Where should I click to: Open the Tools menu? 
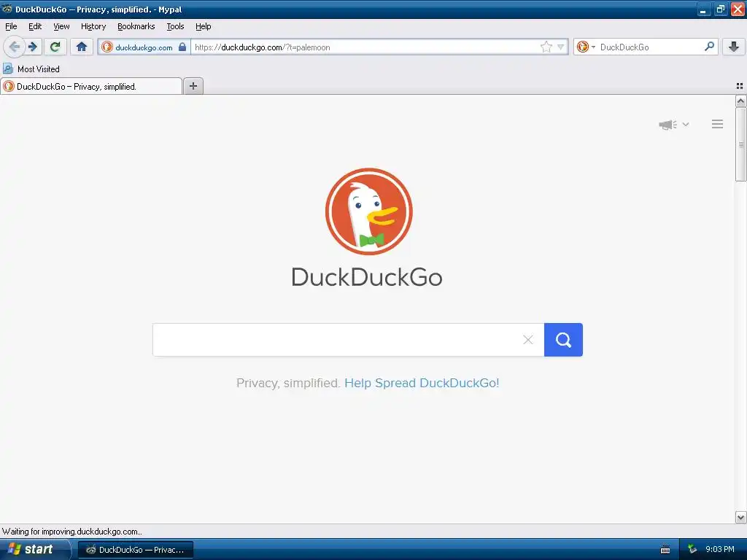coord(175,26)
